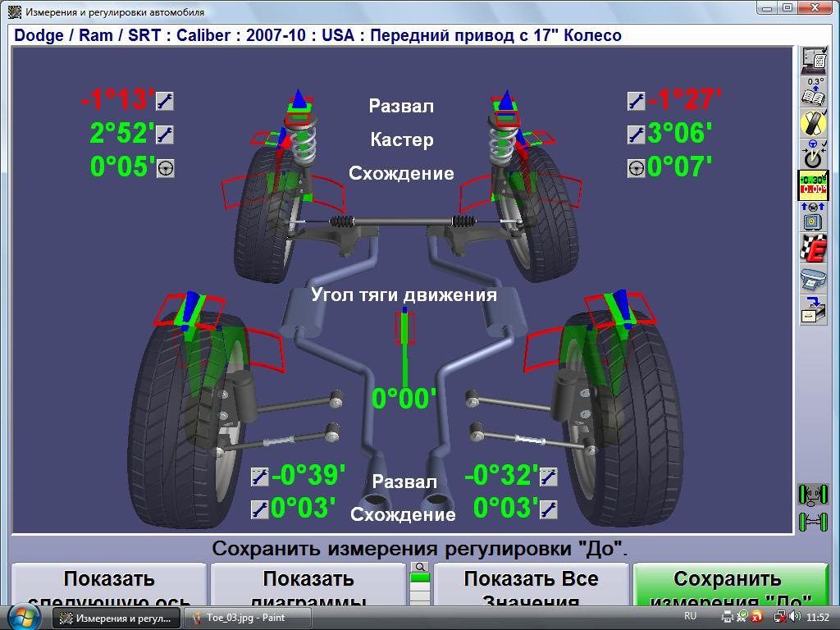Click the save to drawer icon

pos(813,311)
